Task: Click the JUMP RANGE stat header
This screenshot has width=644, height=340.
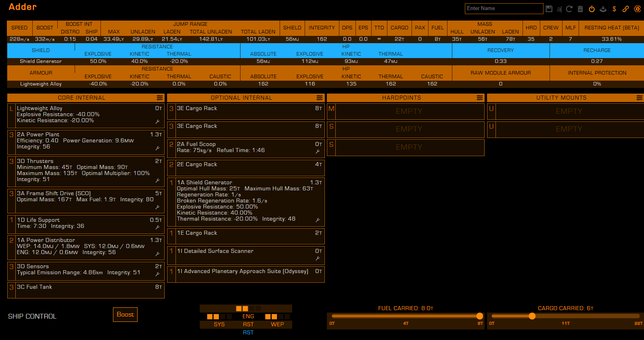Action: click(190, 24)
